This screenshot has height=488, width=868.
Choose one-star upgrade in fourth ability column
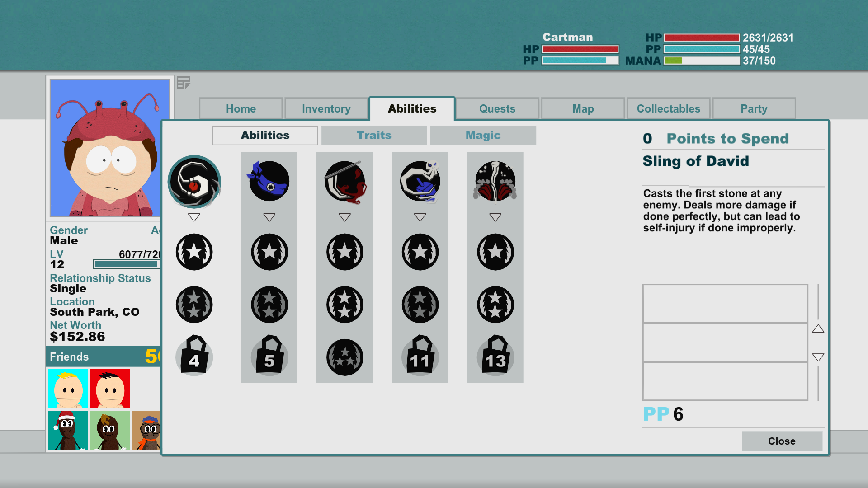click(420, 252)
